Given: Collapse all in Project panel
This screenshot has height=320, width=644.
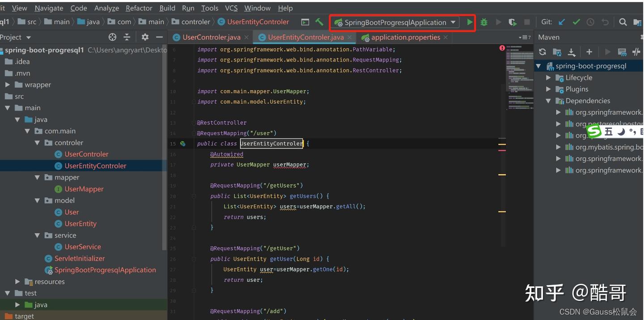Looking at the screenshot, I should (127, 37).
